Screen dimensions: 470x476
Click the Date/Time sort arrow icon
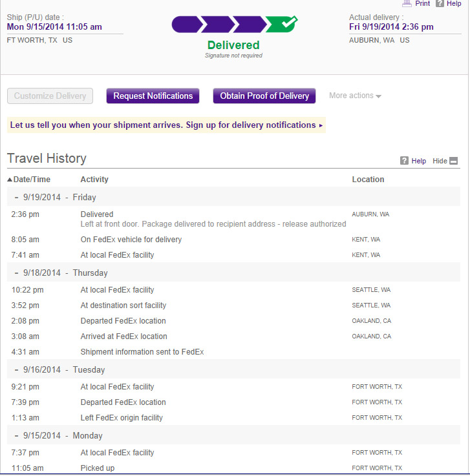[x=10, y=180]
